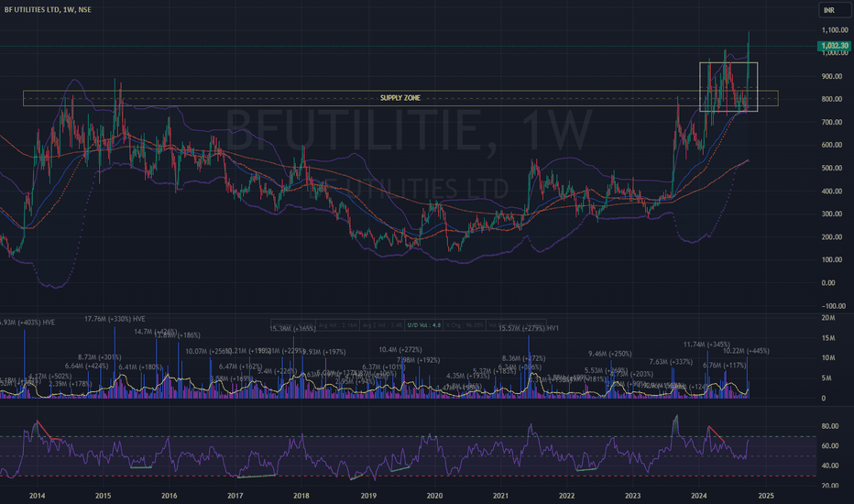This screenshot has width=854, height=504.
Task: Select the SUPPLY ZONE rectangle label
Action: tap(400, 98)
